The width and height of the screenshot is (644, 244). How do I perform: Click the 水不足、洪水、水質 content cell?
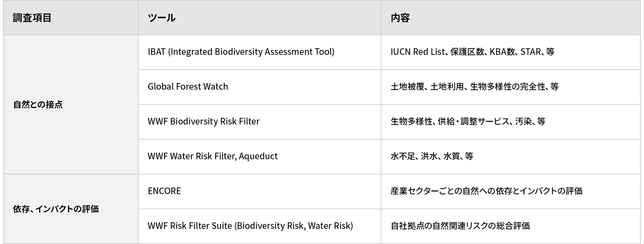tap(511, 157)
